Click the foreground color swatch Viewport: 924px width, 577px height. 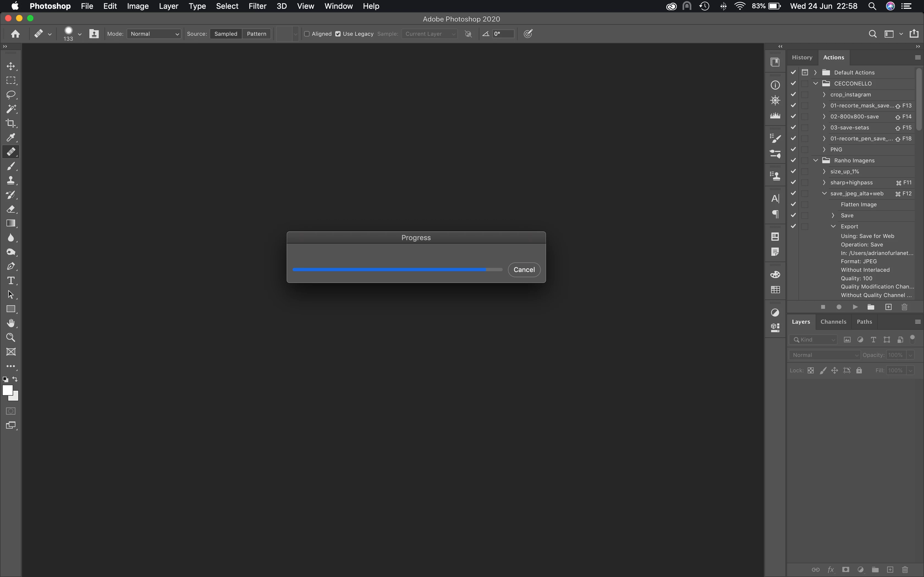(x=7, y=390)
